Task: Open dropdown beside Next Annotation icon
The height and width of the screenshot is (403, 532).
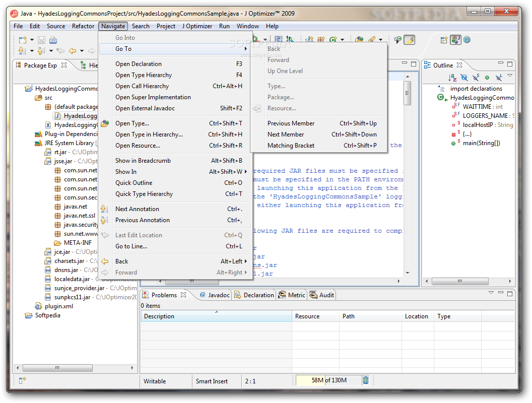Action: coord(32,51)
